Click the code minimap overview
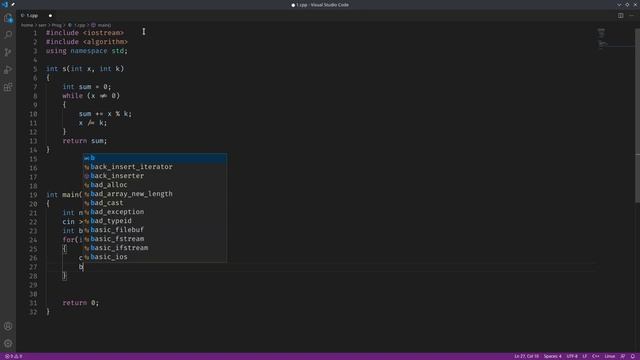The width and height of the screenshot is (640, 360). 602,39
